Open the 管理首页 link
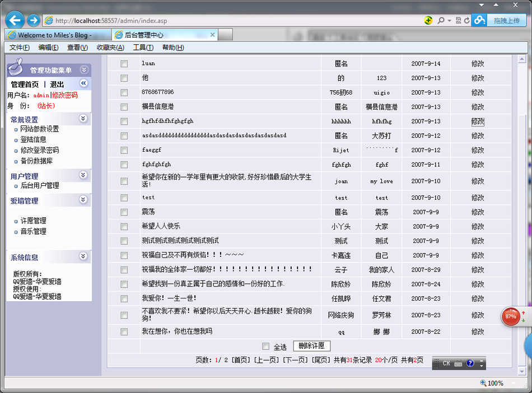Image resolution: width=532 pixels, height=393 pixels. [25, 85]
